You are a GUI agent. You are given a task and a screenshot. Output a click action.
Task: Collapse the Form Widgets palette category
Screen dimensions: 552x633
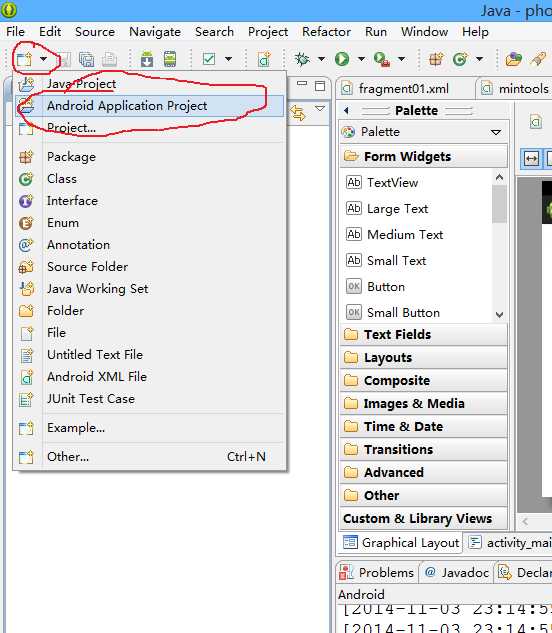tap(424, 156)
